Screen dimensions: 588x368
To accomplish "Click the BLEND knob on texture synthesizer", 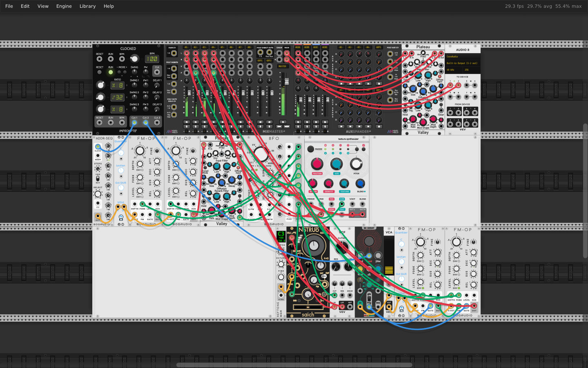I will tap(360, 184).
